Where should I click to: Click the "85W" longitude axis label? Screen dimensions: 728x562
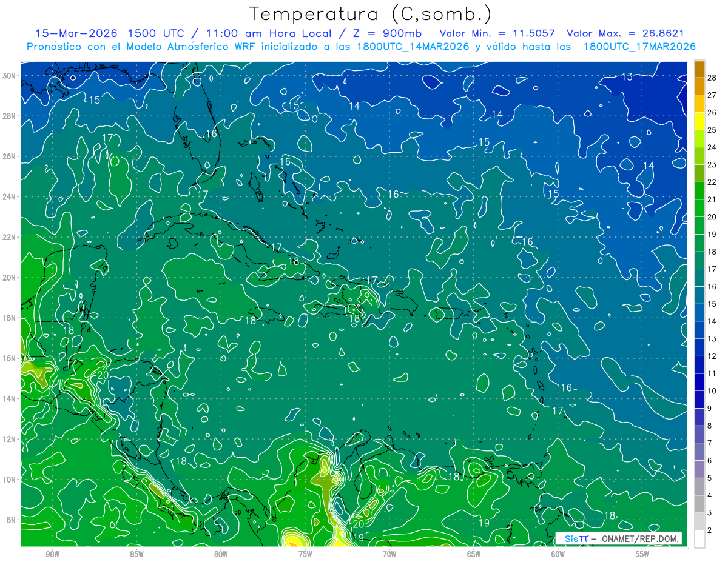coord(136,554)
